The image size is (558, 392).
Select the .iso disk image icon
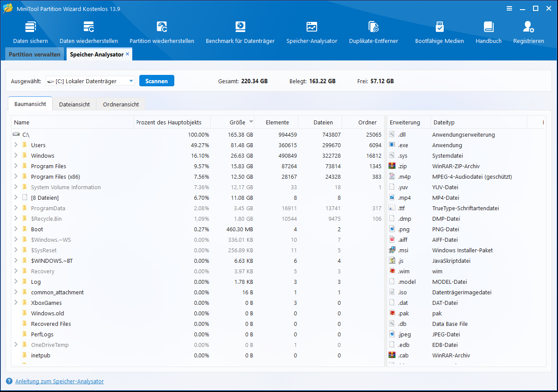click(392, 292)
